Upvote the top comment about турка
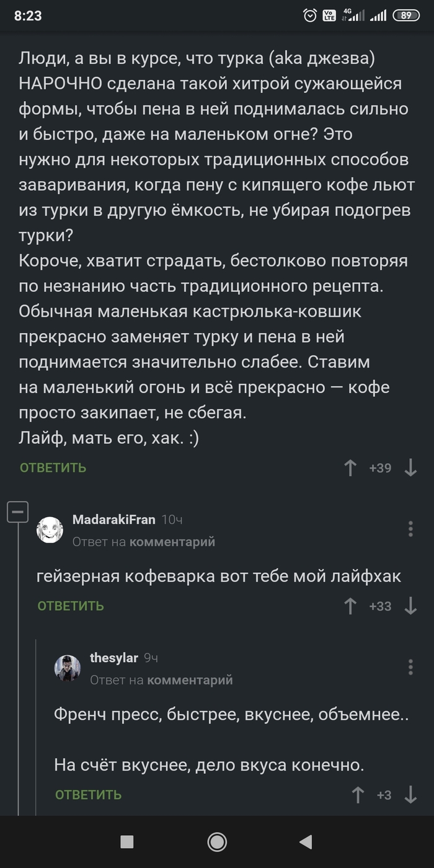The width and height of the screenshot is (434, 868). pyautogui.click(x=350, y=467)
